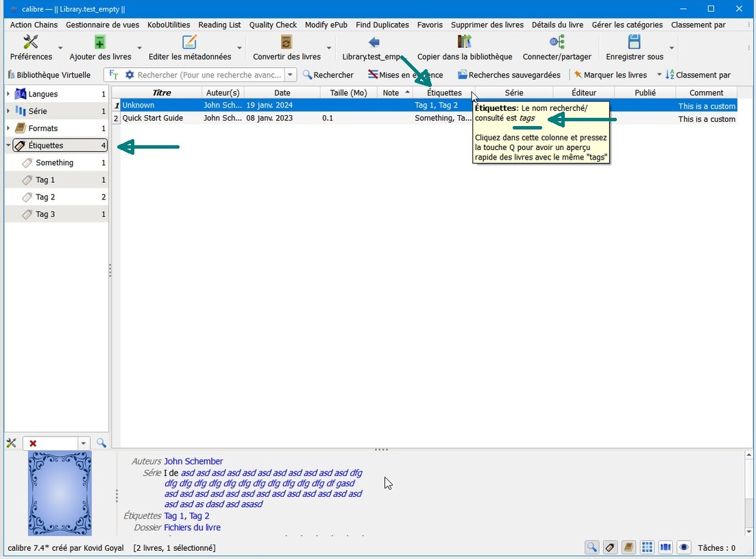Click Convertir des livres icon
The image size is (756, 559).
coord(286,42)
